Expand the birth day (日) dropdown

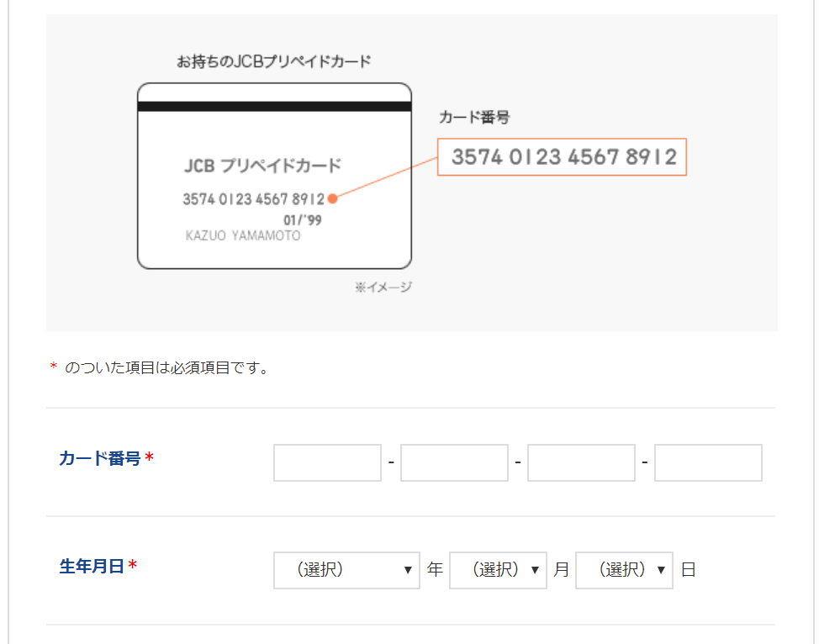pyautogui.click(x=624, y=570)
